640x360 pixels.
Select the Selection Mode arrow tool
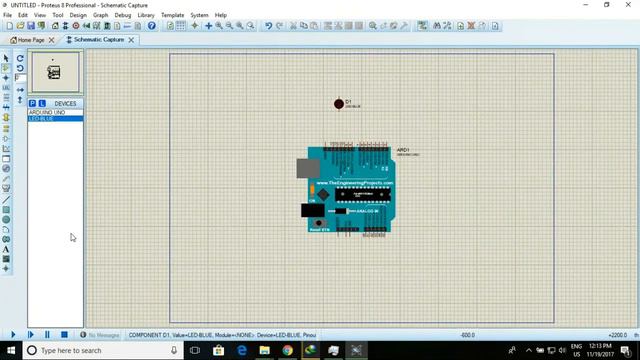(6, 58)
